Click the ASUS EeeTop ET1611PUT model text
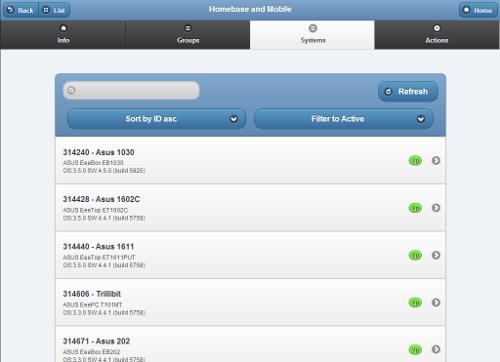This screenshot has height=362, width=500. 99,257
